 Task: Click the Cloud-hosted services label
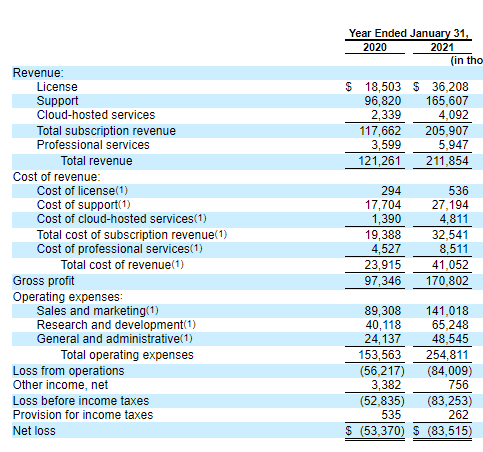(96, 115)
